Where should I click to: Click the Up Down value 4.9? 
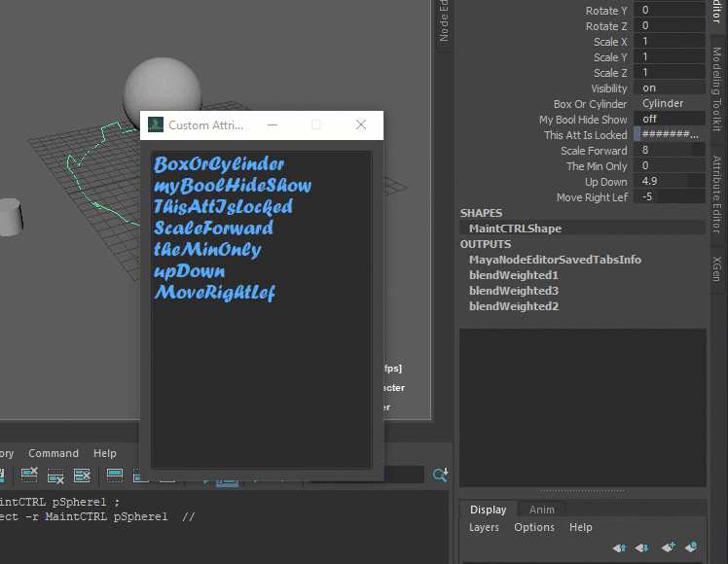(x=670, y=181)
